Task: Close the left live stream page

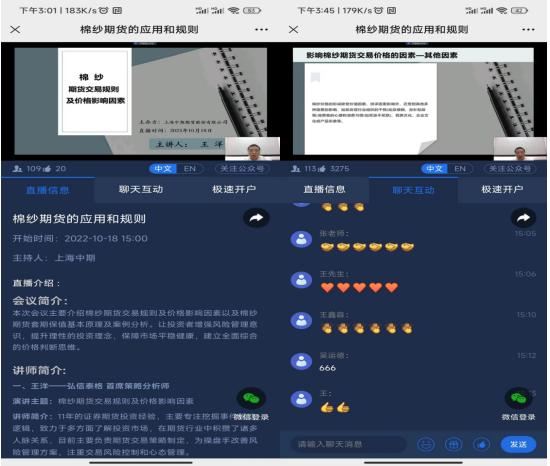Action: pyautogui.click(x=15, y=29)
